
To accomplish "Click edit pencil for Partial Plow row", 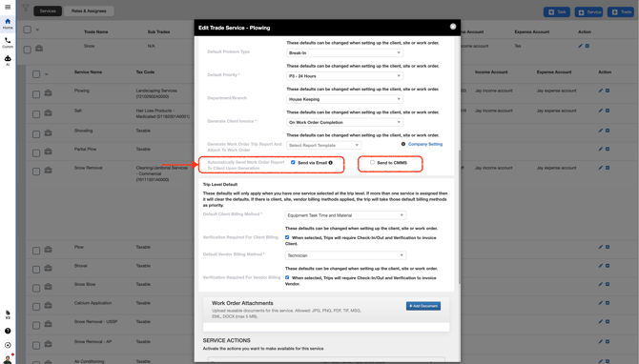I will click(600, 149).
